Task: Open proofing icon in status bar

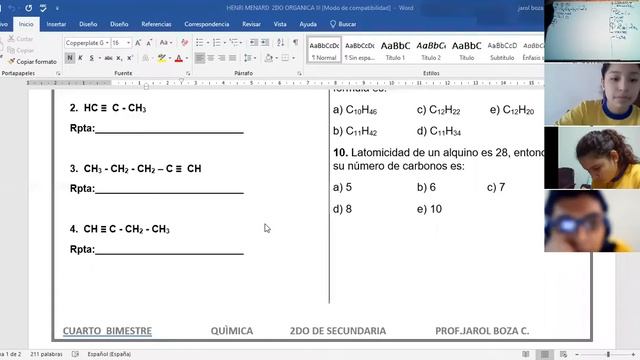Action: 76,354
